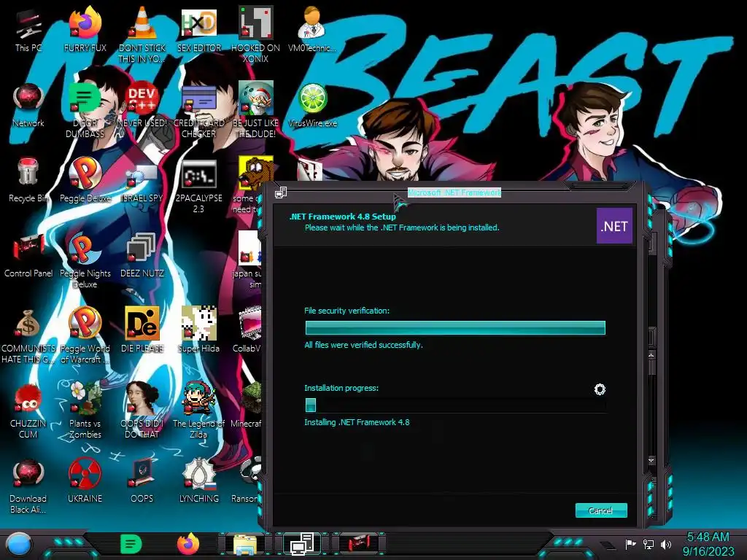Click the Installation progress bar

(455, 405)
